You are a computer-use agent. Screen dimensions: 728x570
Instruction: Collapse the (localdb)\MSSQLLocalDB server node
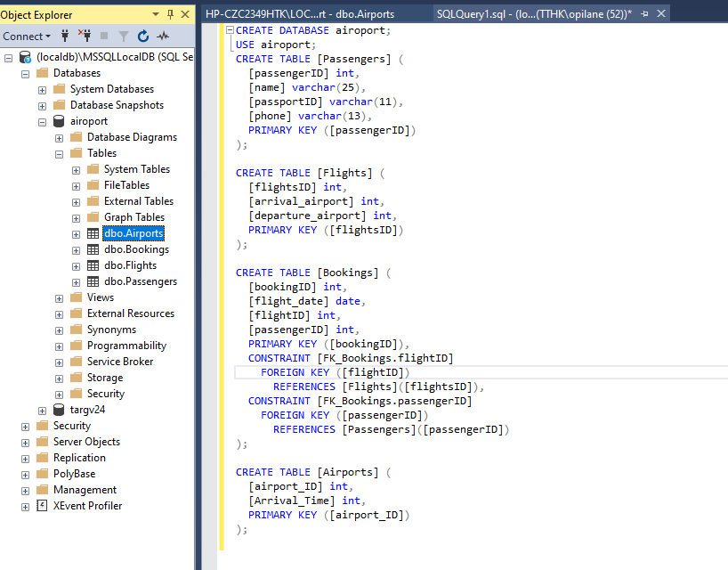(x=8, y=58)
